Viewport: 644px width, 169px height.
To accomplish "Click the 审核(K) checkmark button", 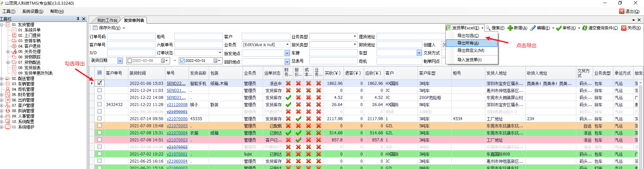I will 566,28.
